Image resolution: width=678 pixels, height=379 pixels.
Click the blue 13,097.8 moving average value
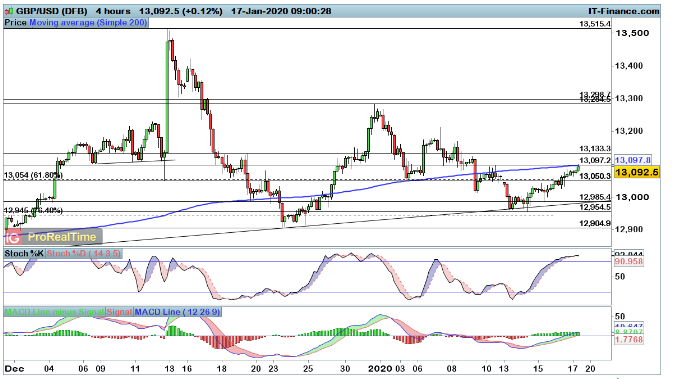click(x=633, y=160)
